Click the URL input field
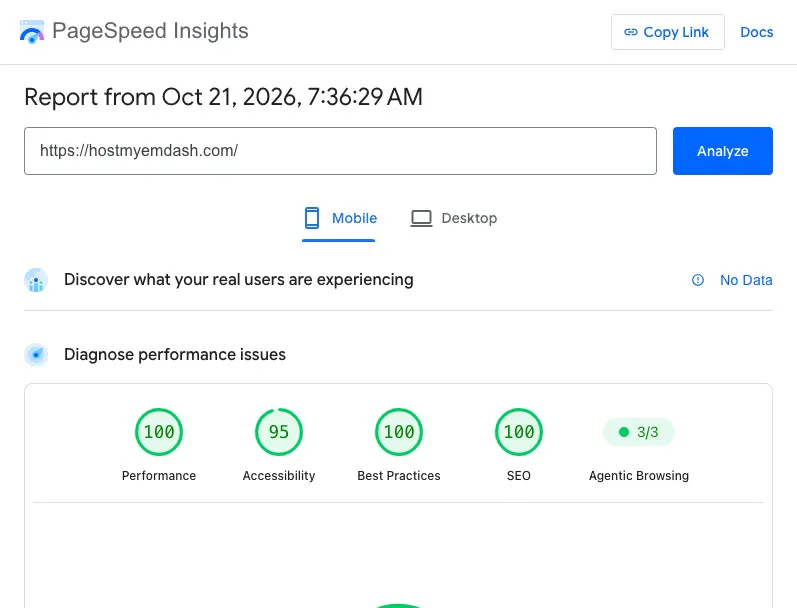The image size is (797, 608). 340,151
